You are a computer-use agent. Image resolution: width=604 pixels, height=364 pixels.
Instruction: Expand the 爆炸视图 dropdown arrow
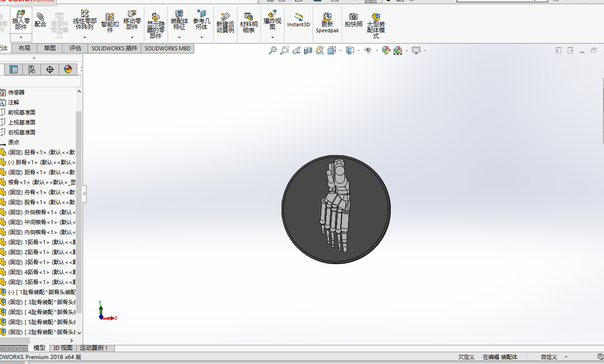click(273, 38)
